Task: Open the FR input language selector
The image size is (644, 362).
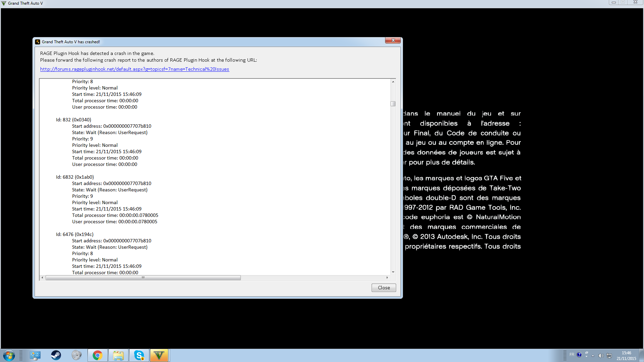Action: tap(572, 355)
